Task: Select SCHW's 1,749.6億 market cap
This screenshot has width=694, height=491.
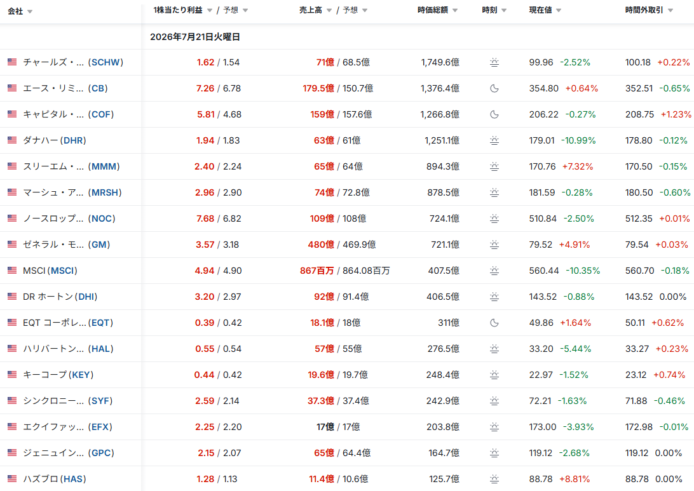Action: click(x=440, y=62)
